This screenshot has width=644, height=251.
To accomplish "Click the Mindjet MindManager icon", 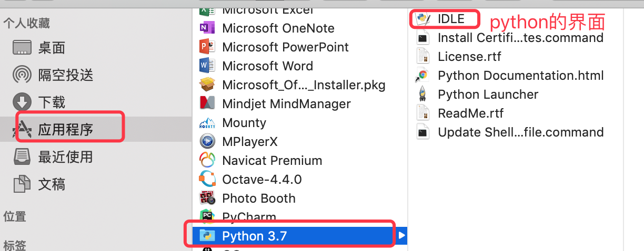I will [208, 103].
